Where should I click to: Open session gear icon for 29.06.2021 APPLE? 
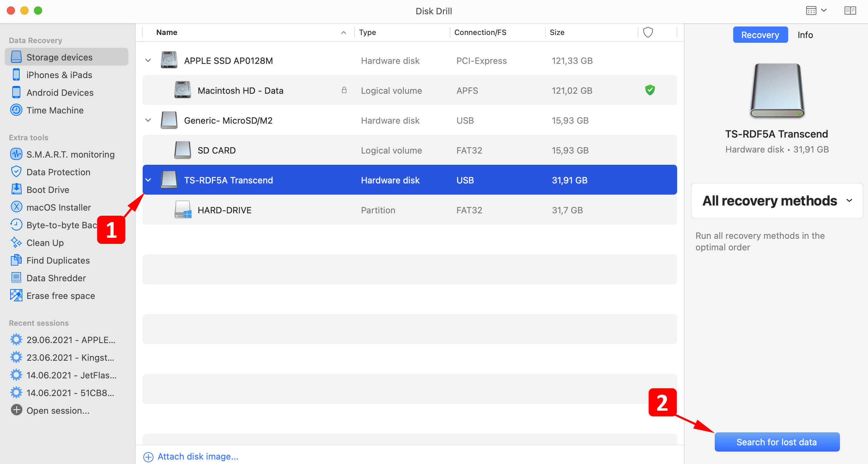coord(16,340)
